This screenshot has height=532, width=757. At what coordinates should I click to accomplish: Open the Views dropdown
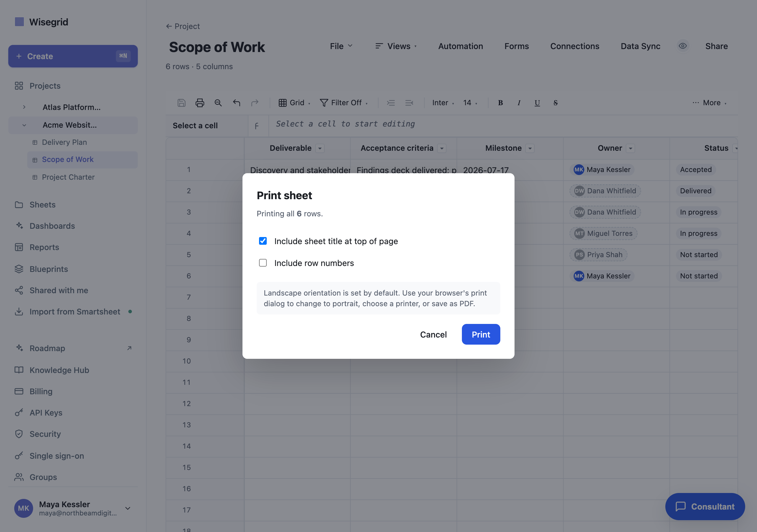396,46
